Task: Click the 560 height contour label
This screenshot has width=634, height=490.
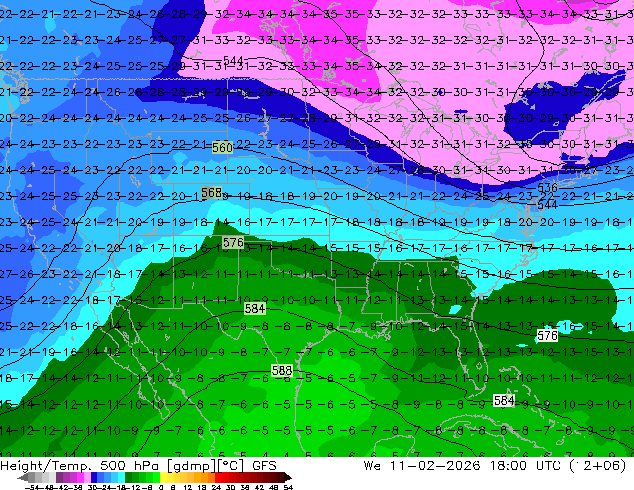Action: click(x=222, y=148)
